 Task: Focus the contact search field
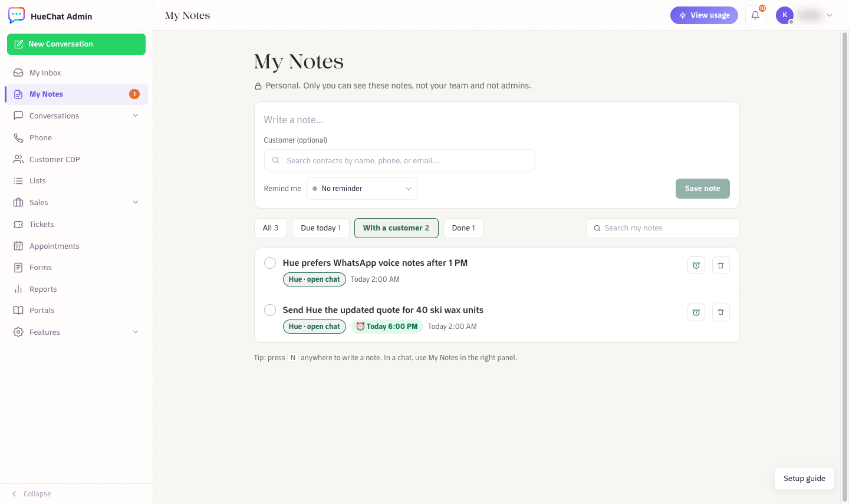point(400,160)
